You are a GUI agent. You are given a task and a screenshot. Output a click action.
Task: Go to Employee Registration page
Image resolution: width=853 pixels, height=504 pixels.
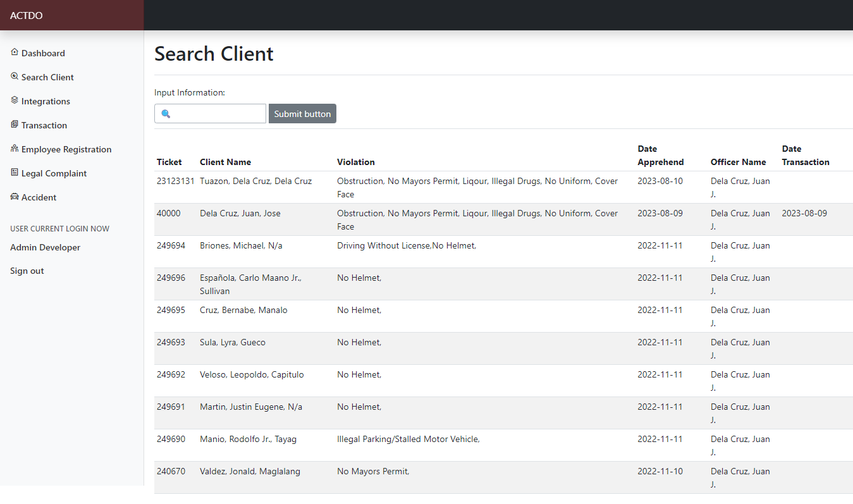click(66, 149)
